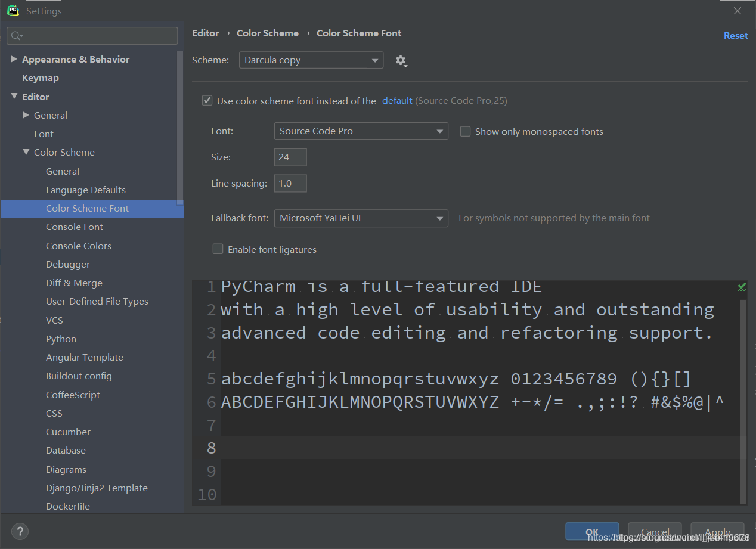Click the settings search field
The width and height of the screenshot is (756, 549).
click(92, 36)
